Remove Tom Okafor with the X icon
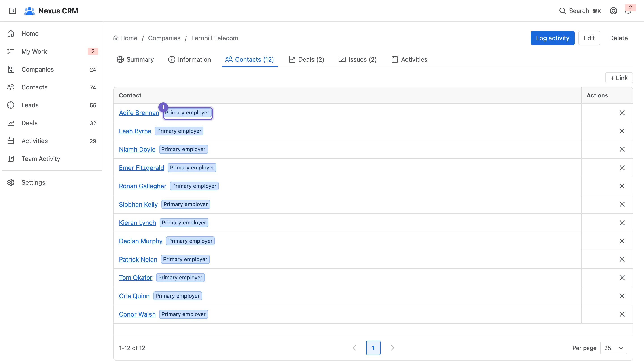Viewport: 644px width, 363px height. [622, 278]
